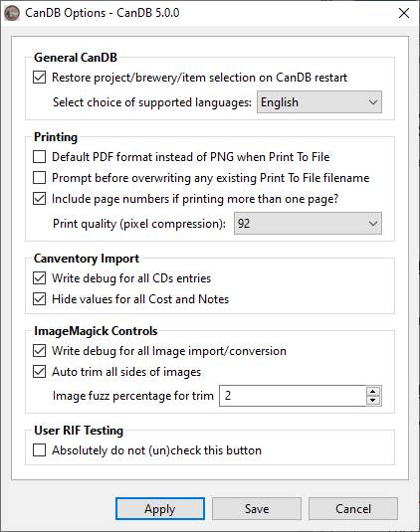Check the Absolutely do not (un)check this button box
Viewport: 420px width, 532px height.
point(40,450)
